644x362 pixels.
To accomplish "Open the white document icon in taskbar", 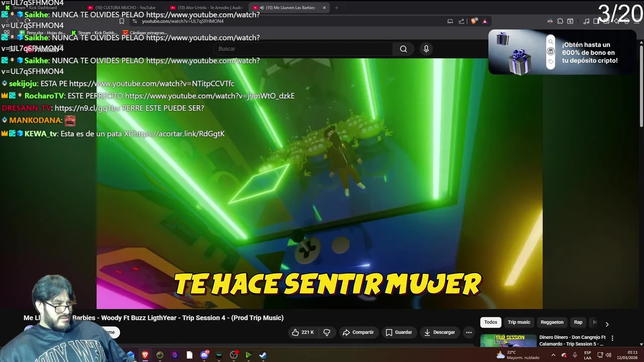I will 189,355.
